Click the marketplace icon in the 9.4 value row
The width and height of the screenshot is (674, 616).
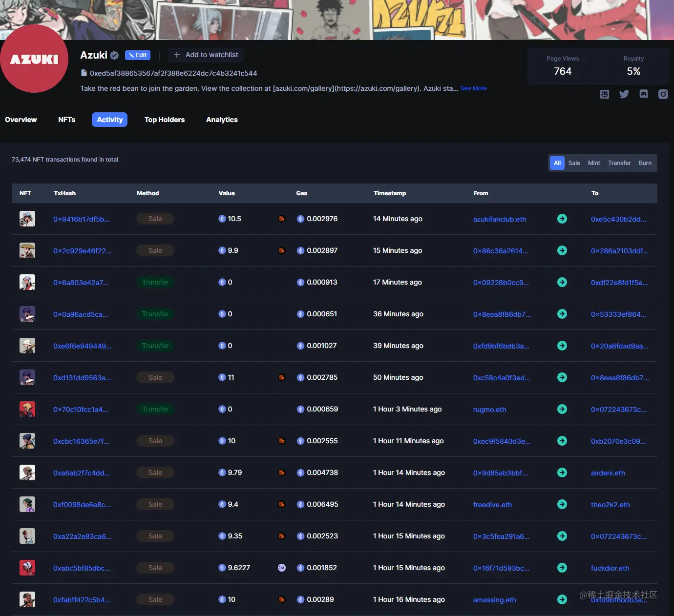click(x=282, y=504)
